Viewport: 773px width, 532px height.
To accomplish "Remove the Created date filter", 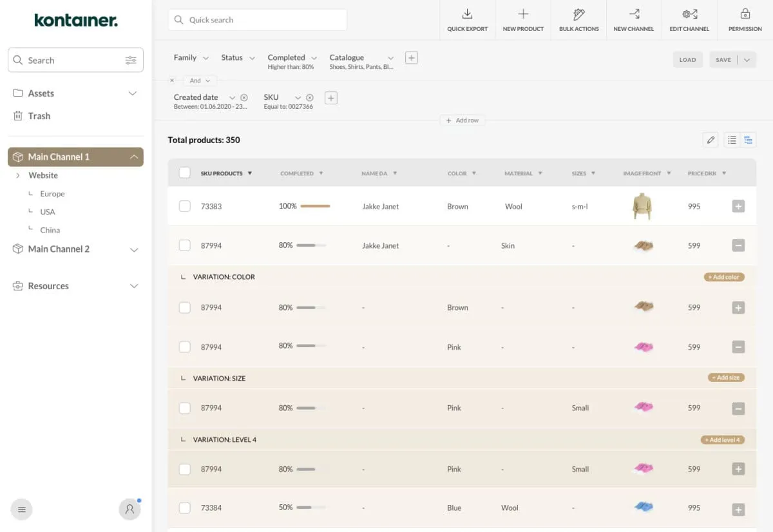I will tap(244, 98).
